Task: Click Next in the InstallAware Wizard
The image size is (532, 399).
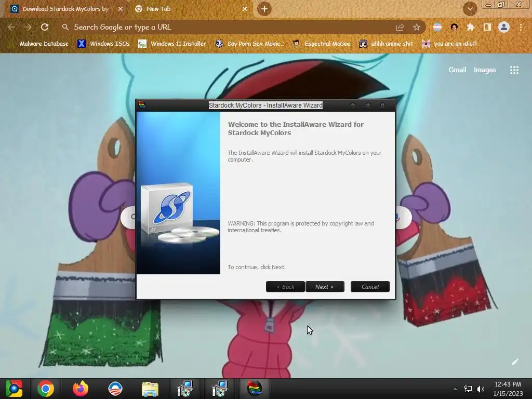Action: click(x=325, y=287)
